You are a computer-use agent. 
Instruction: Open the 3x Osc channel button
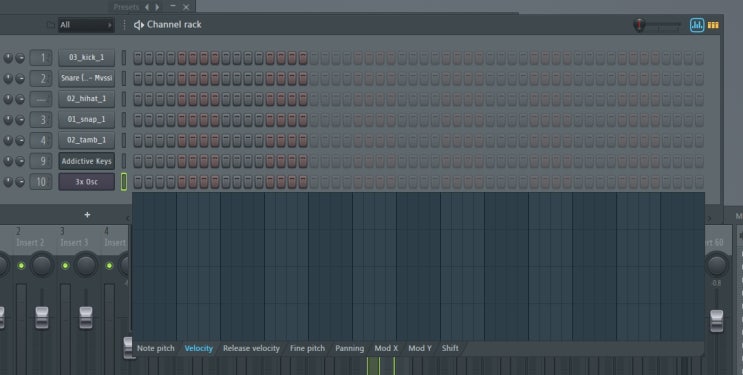click(87, 182)
